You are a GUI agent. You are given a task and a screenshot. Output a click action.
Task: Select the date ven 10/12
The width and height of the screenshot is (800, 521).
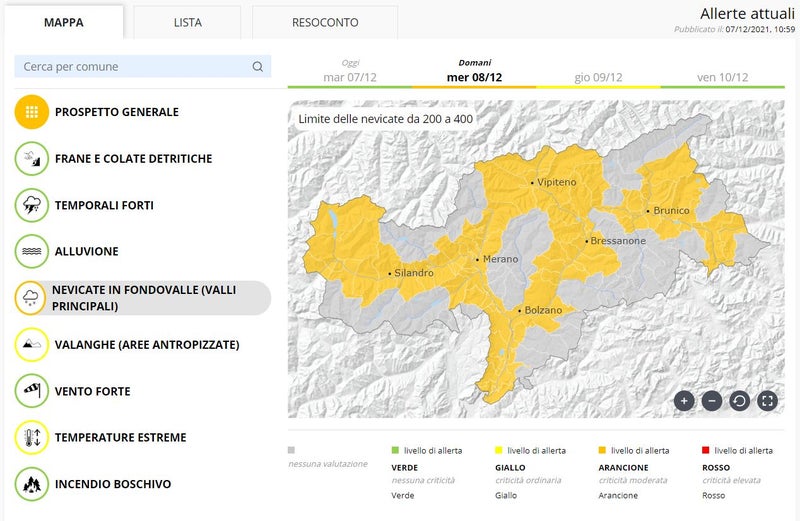tap(723, 77)
